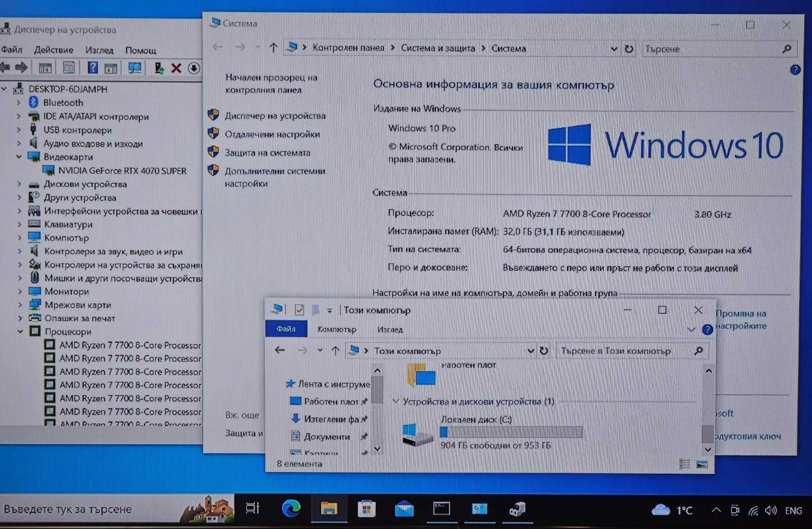Click the refresh icon in This PC address bar
The height and width of the screenshot is (529, 812).
544,351
